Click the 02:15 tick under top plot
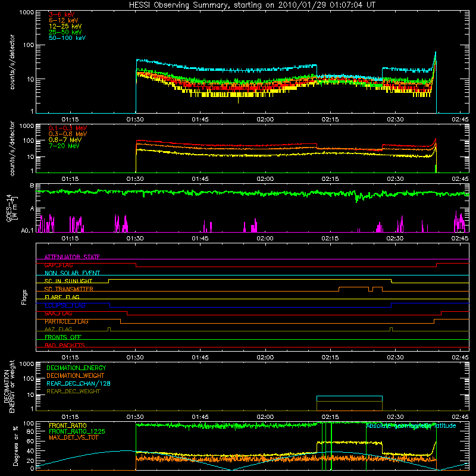 pyautogui.click(x=330, y=120)
